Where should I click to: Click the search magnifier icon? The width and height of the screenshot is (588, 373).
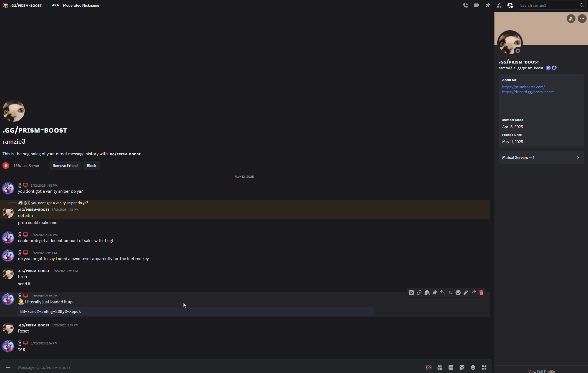pos(582,5)
